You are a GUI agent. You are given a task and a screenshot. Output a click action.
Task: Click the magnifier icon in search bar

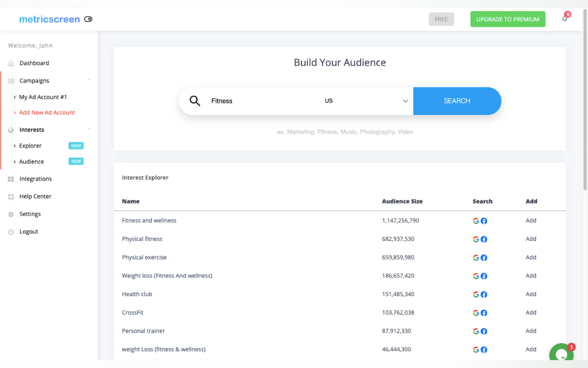[195, 101]
